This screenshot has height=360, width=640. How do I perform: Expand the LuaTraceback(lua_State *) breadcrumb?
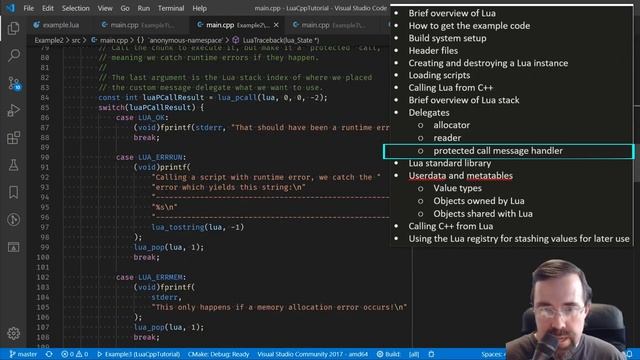point(281,40)
